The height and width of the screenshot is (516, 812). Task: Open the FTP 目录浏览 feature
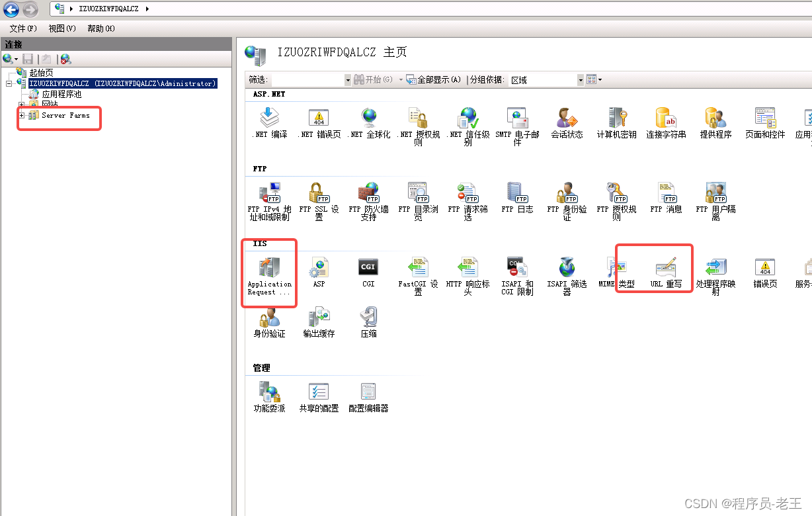418,201
